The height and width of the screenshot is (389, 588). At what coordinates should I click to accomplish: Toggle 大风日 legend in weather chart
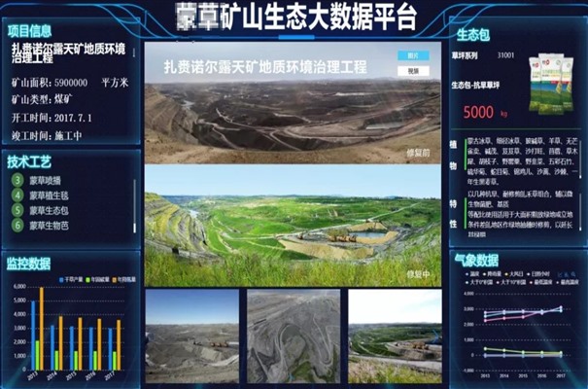[514, 274]
